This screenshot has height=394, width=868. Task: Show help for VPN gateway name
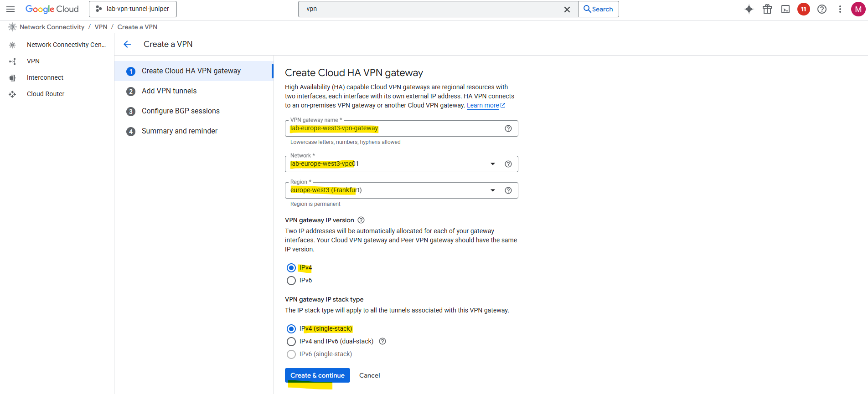pyautogui.click(x=508, y=128)
